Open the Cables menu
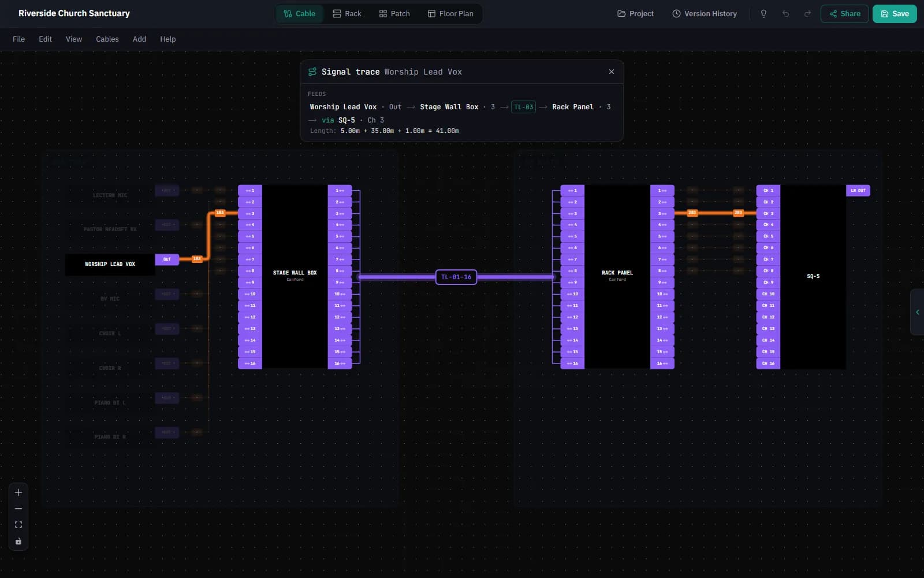 [107, 39]
